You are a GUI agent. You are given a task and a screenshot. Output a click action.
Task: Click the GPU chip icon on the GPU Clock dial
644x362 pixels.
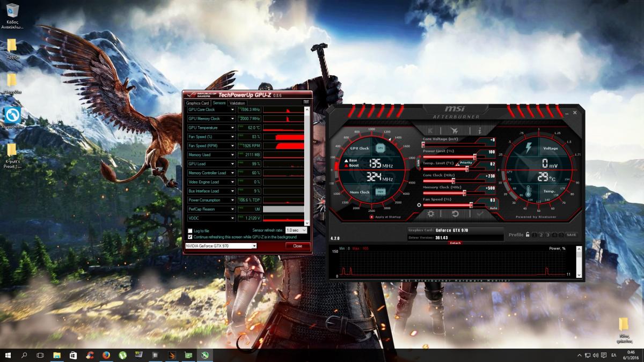pyautogui.click(x=380, y=147)
